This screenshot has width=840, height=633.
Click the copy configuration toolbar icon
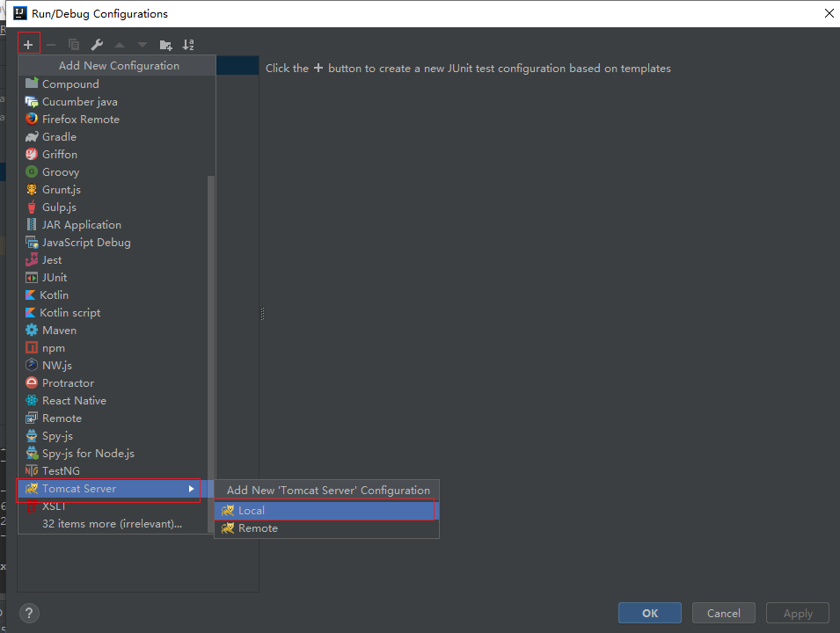pyautogui.click(x=74, y=45)
